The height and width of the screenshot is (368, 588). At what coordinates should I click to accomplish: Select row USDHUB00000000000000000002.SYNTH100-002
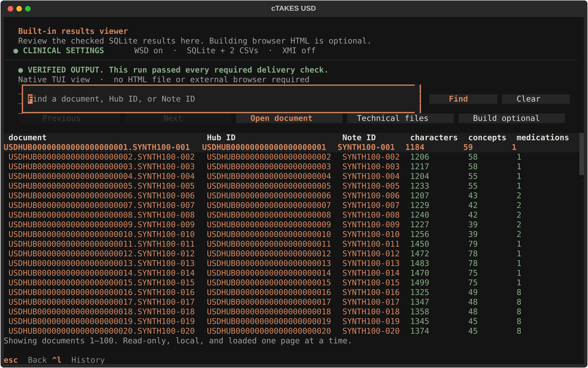[292, 157]
